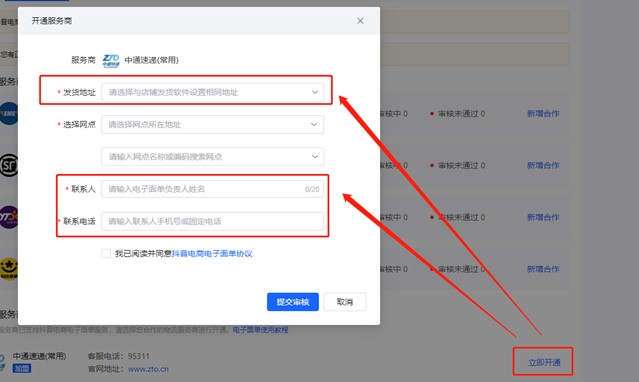Open the 网点名称或编码 search dropdown
Viewport: 639px width, 382px height.
pyautogui.click(x=212, y=157)
